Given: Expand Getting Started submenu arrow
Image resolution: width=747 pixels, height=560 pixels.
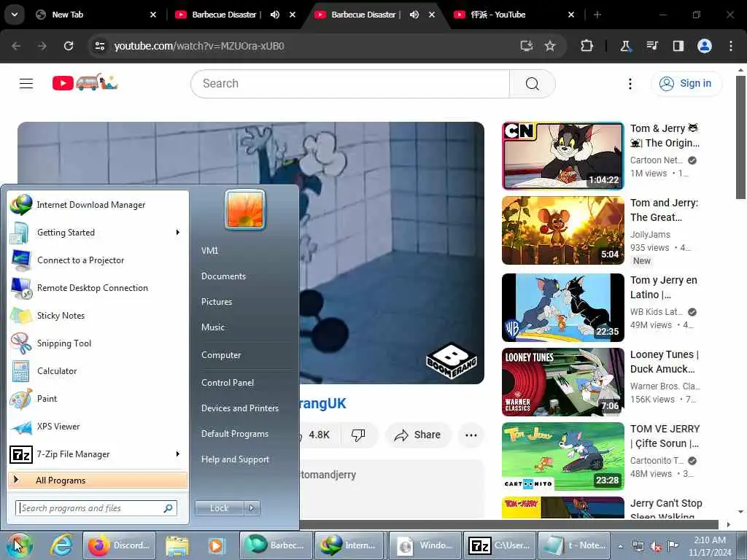Looking at the screenshot, I should (x=178, y=233).
